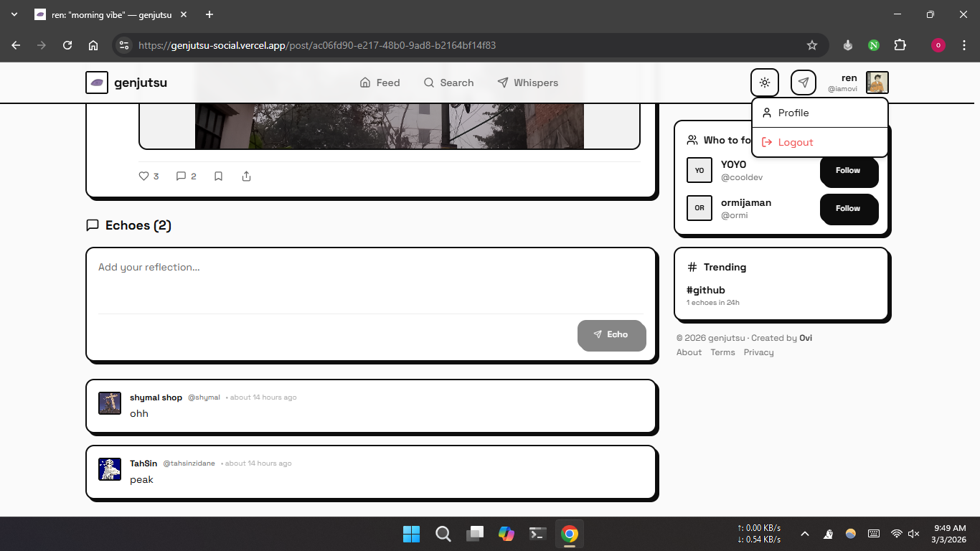View site information icon in address bar
This screenshot has height=551, width=980.
click(124, 45)
